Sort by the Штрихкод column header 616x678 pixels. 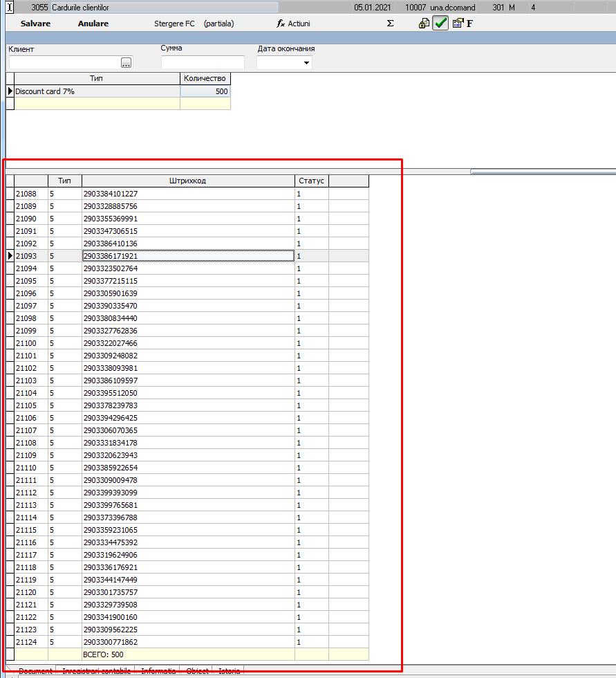188,181
